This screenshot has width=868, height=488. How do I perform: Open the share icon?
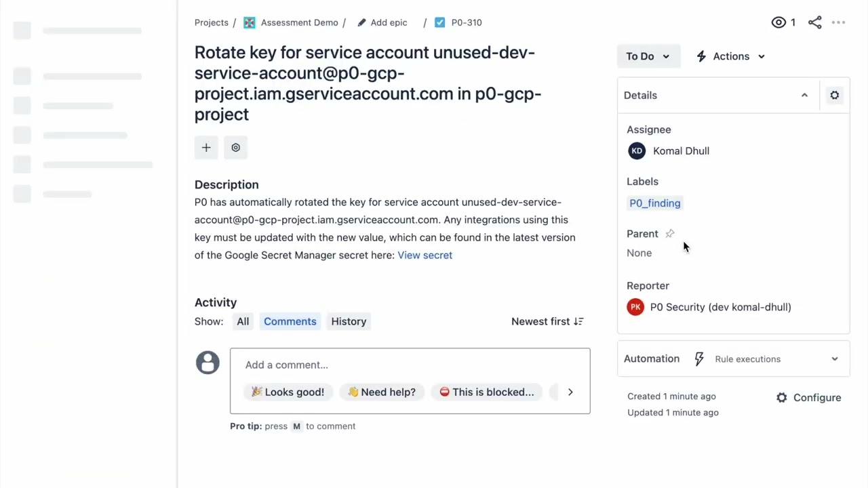tap(815, 22)
